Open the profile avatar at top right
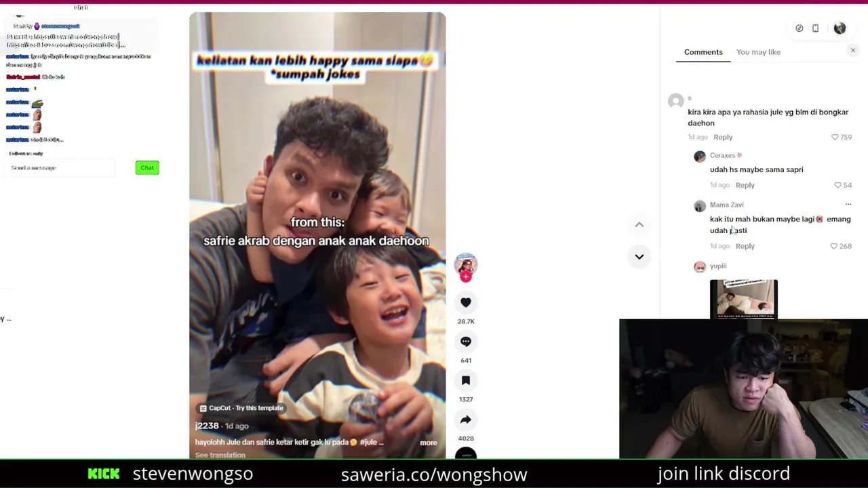The image size is (868, 488). pyautogui.click(x=840, y=28)
